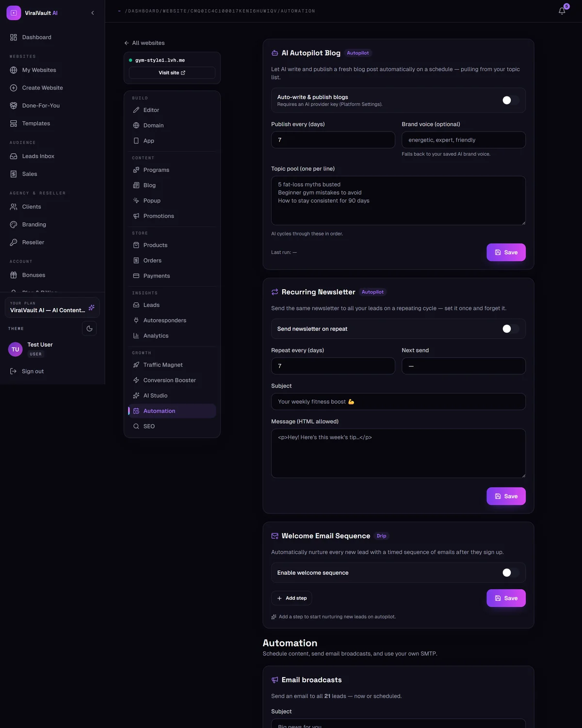Toggle dark theme moon icon

click(x=89, y=329)
